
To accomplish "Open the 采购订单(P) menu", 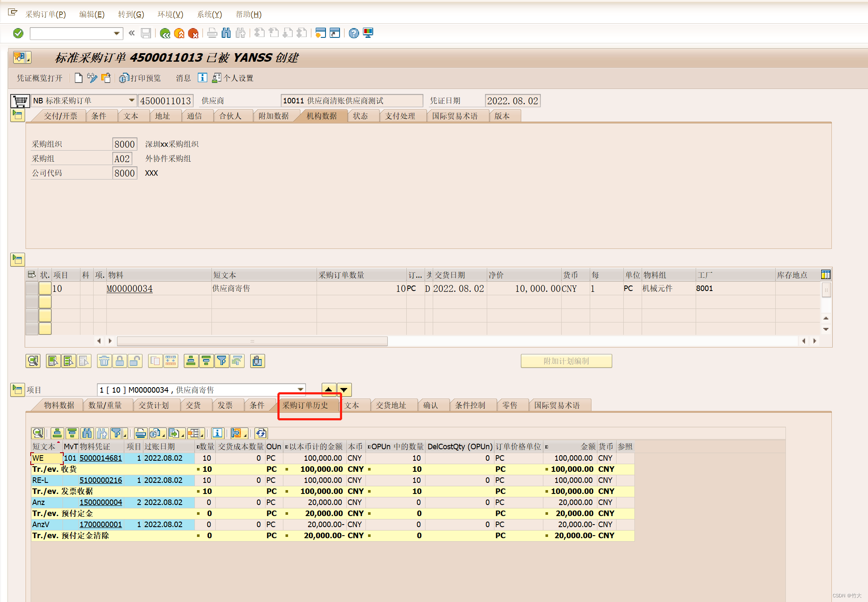I will pyautogui.click(x=46, y=14).
